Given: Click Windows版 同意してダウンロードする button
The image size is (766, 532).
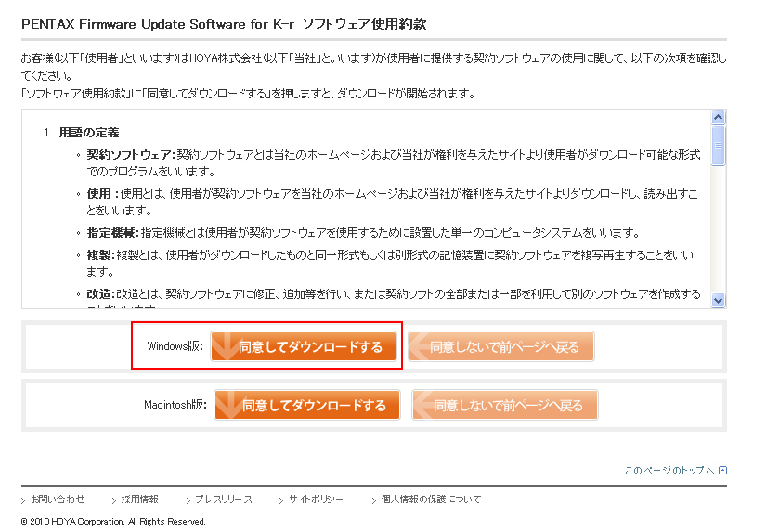Looking at the screenshot, I should pos(304,347).
